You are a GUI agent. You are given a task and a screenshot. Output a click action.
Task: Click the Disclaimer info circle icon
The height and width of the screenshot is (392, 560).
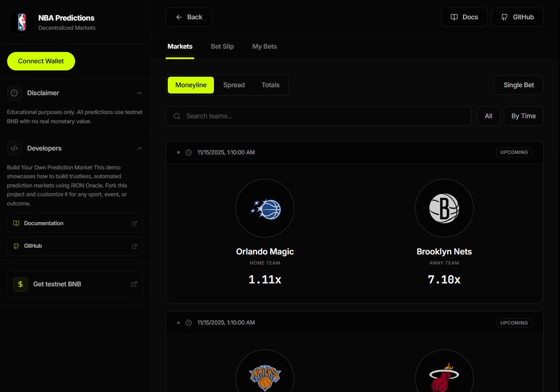click(14, 93)
